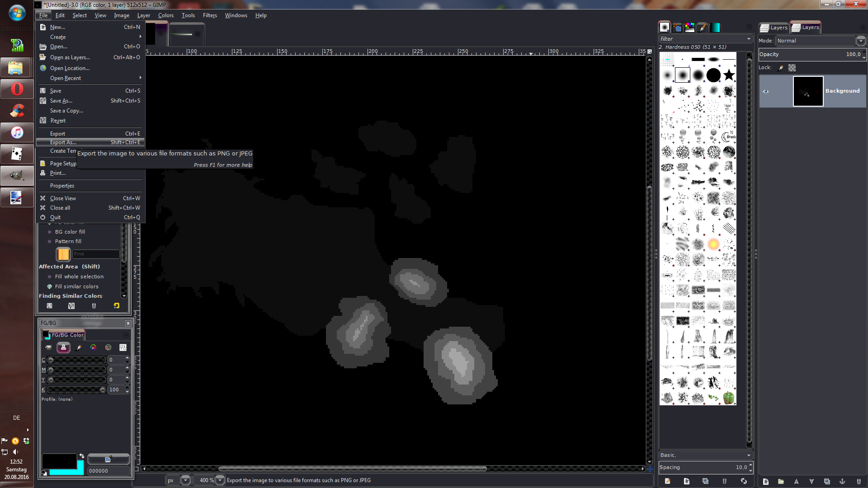Image resolution: width=868 pixels, height=488 pixels.
Task: Create a new brush
Action: coord(686,481)
